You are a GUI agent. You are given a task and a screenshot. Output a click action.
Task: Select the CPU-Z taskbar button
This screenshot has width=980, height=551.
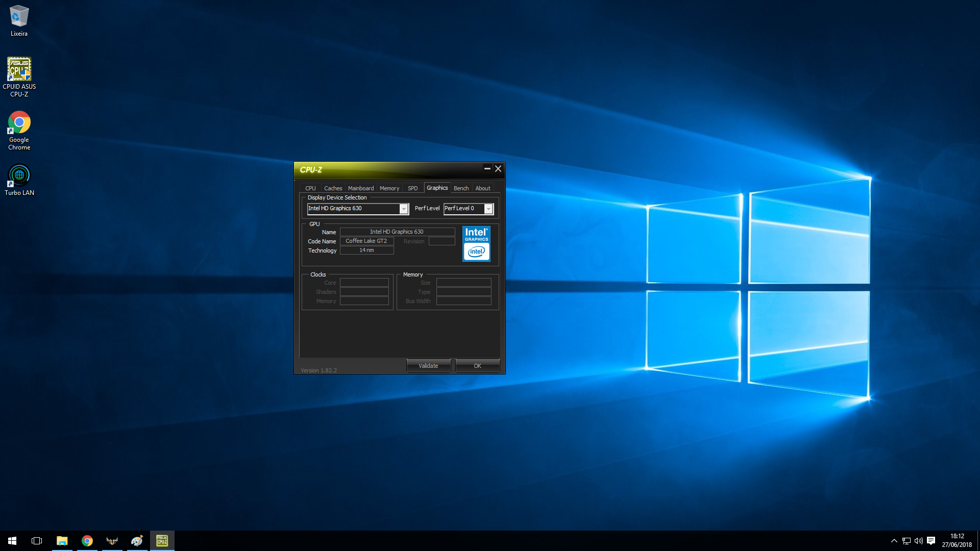point(162,541)
